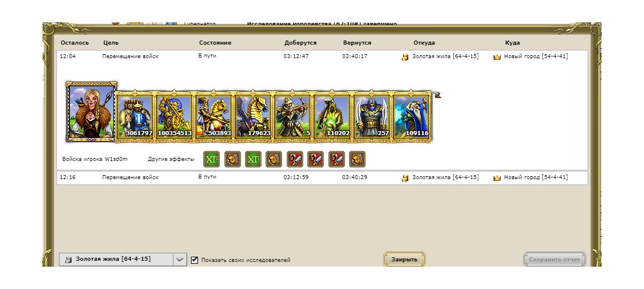Viewport: 644px width, 289px height.
Task: Expand the second troop movement row 12:16
Action: pyautogui.click(x=322, y=178)
